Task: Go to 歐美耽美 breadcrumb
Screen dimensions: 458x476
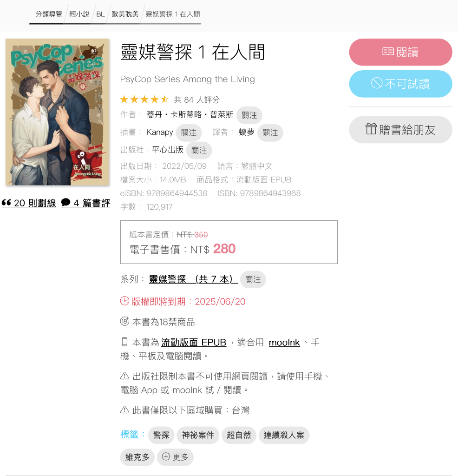Action: [x=125, y=14]
